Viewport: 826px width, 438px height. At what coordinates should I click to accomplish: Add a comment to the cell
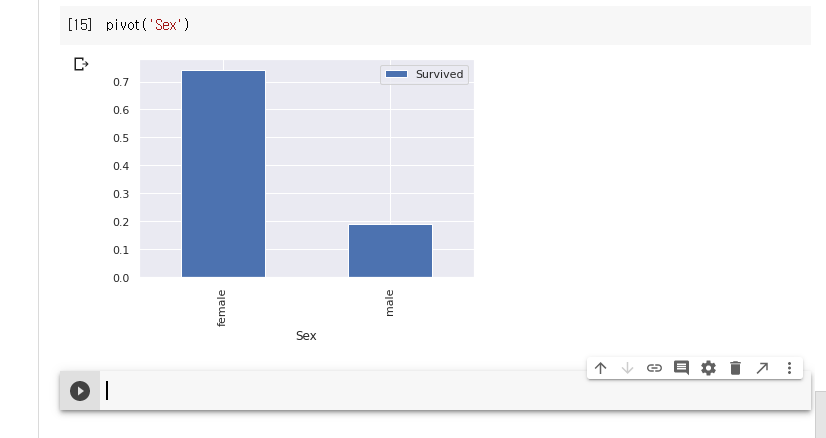[x=681, y=368]
